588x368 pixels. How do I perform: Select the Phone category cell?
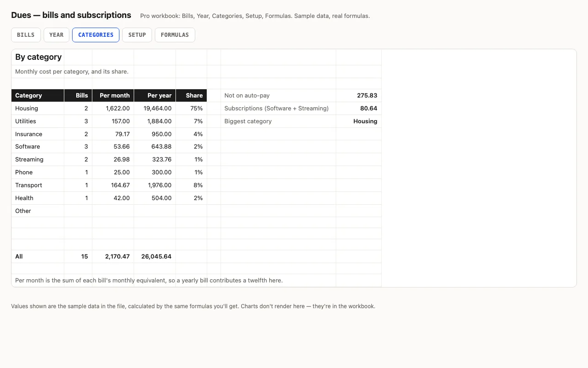point(38,172)
